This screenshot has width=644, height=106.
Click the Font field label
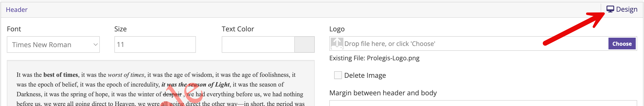(14, 29)
